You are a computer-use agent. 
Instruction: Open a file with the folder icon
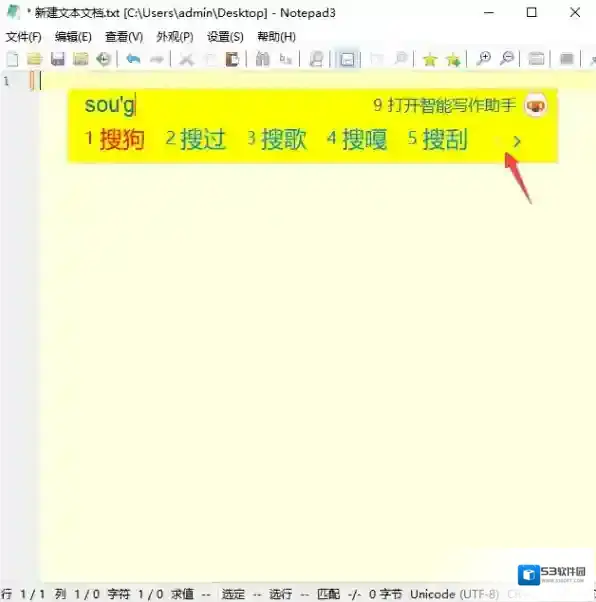click(x=35, y=59)
